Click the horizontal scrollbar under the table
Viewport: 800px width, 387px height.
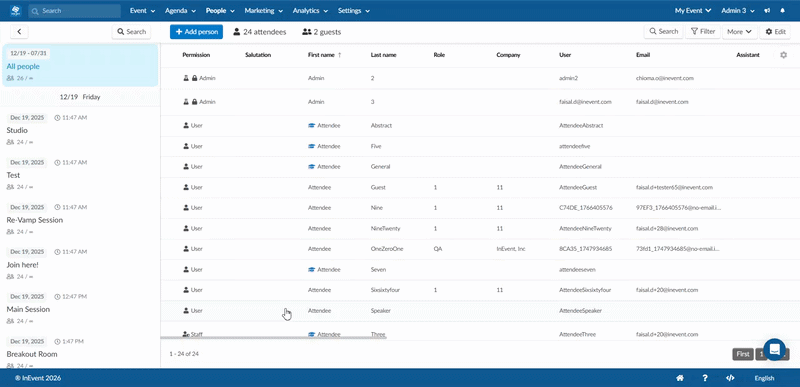[x=273, y=338]
